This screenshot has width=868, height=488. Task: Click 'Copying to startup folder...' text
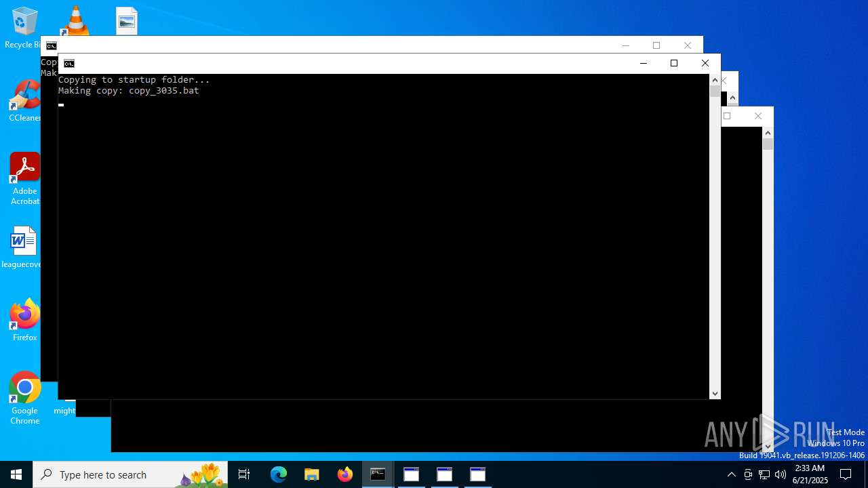(134, 79)
